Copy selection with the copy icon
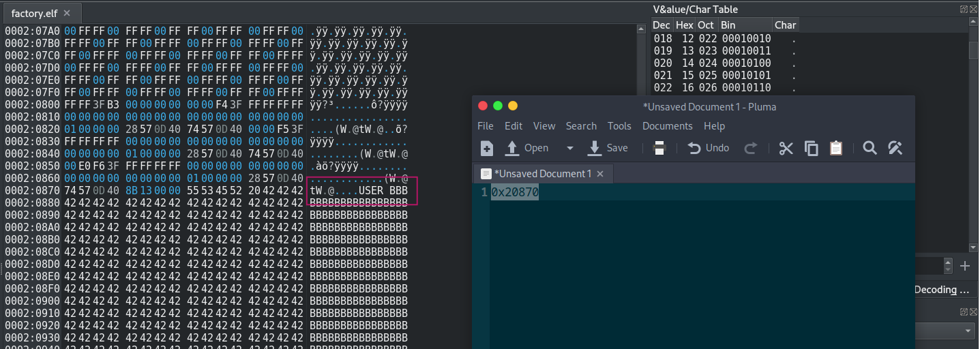 click(812, 148)
